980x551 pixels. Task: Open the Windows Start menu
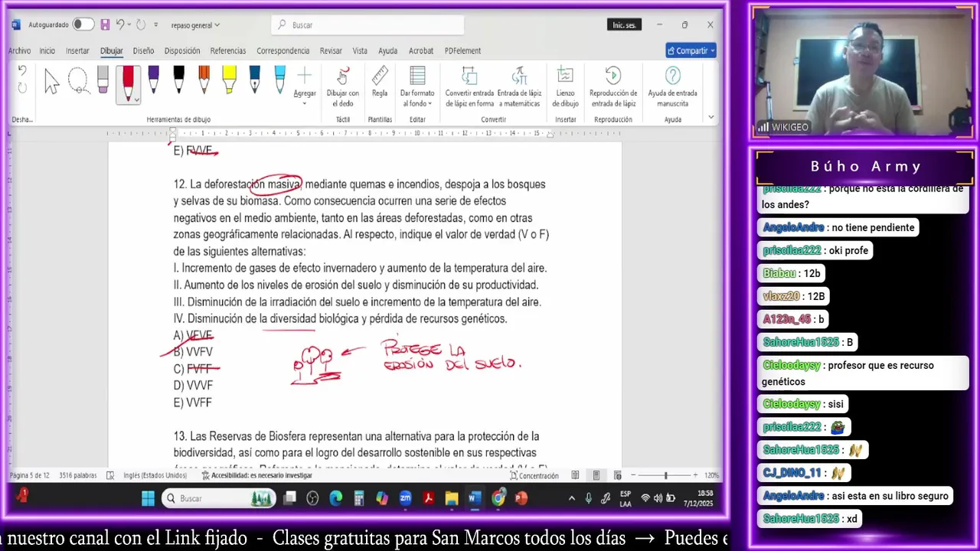[148, 498]
